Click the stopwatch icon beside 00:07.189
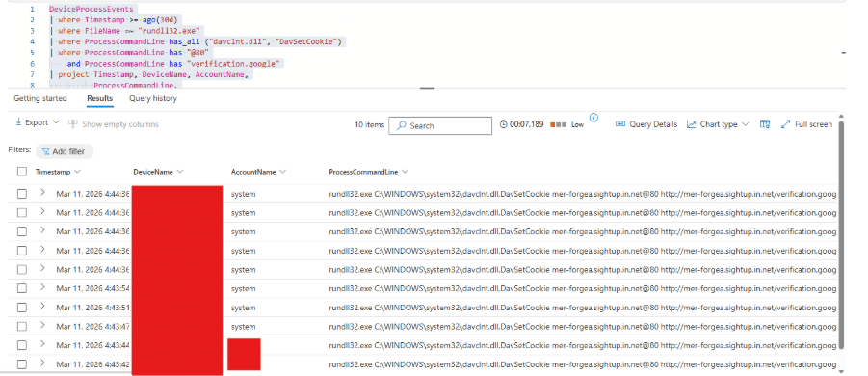 503,125
